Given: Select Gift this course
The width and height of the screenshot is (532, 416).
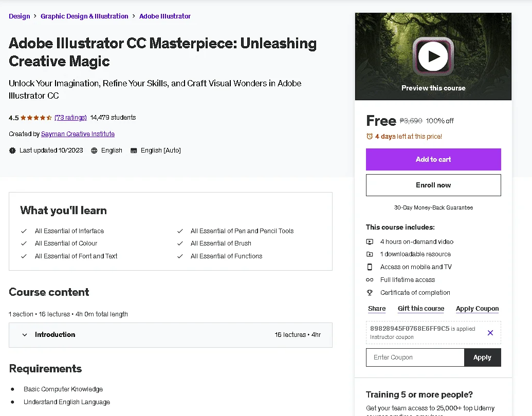Looking at the screenshot, I should [420, 309].
